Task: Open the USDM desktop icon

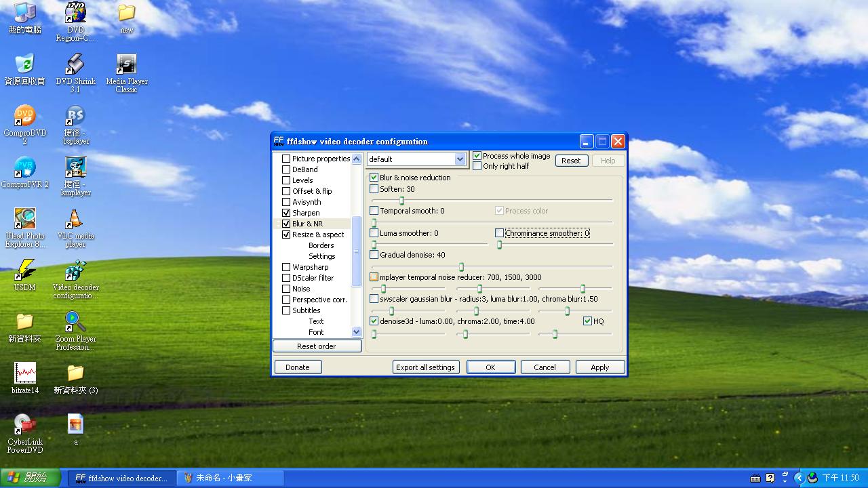Action: pos(25,271)
